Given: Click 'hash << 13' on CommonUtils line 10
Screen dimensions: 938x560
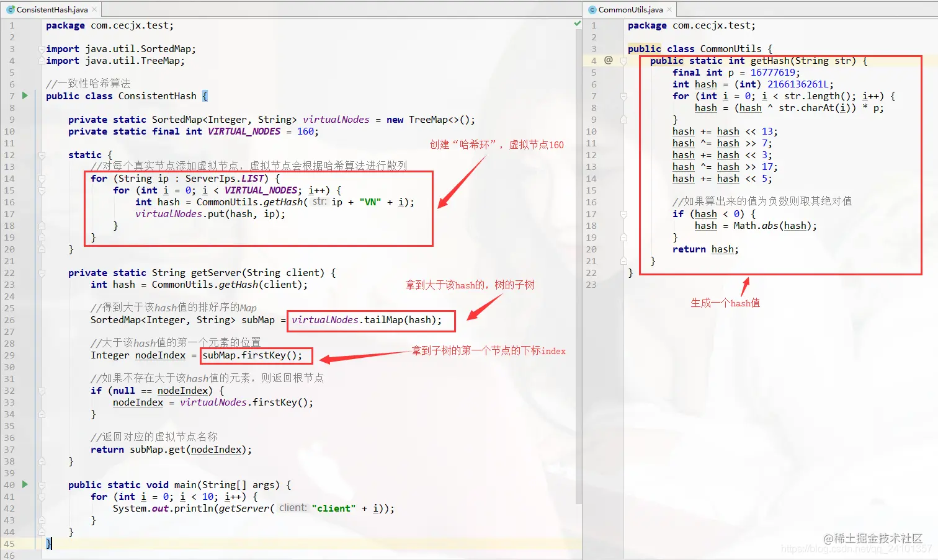Looking at the screenshot, I should (744, 131).
